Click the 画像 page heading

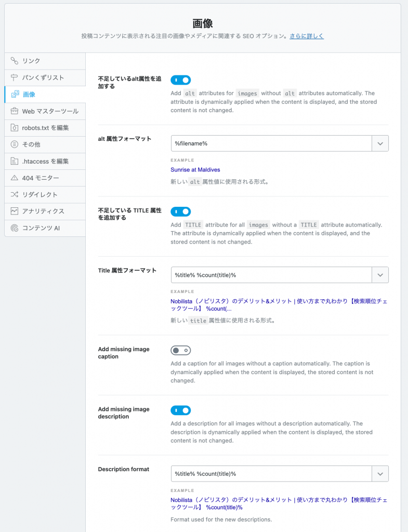click(203, 23)
